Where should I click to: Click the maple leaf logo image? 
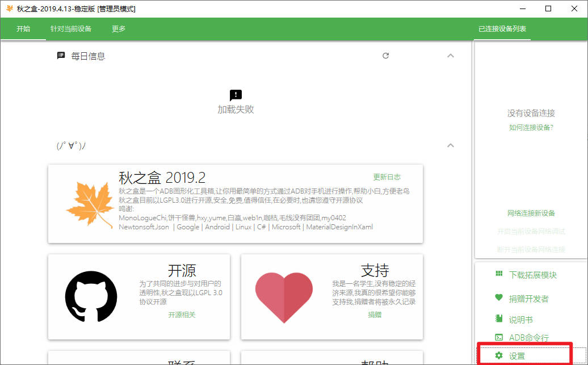(x=87, y=204)
